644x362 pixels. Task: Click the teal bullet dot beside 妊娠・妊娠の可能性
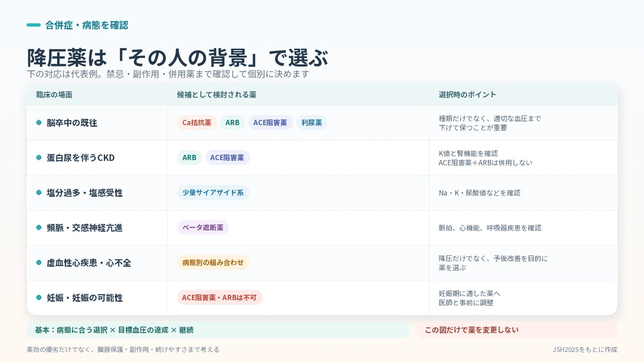coord(39,298)
